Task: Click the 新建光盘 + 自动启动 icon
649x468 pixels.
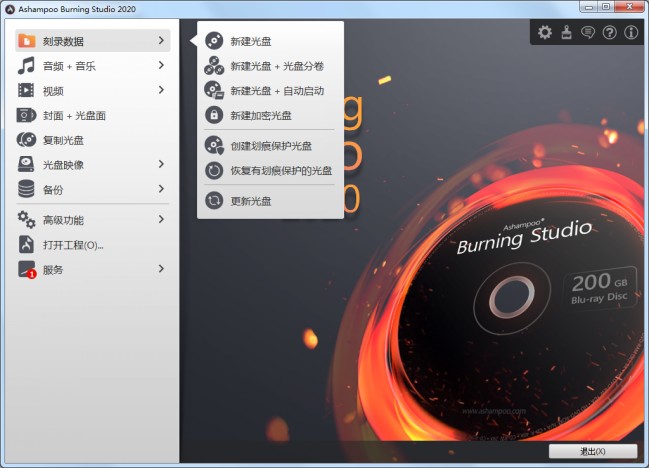Action: 214,90
